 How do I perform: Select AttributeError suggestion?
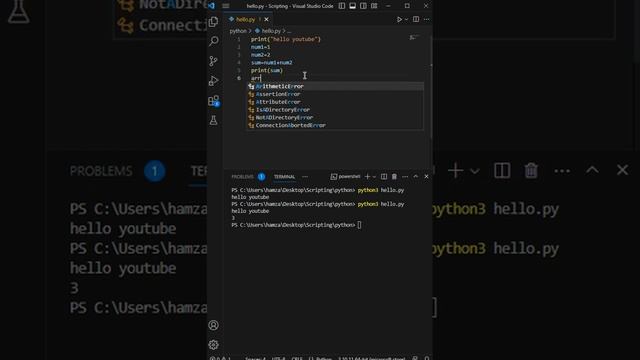pos(336,102)
